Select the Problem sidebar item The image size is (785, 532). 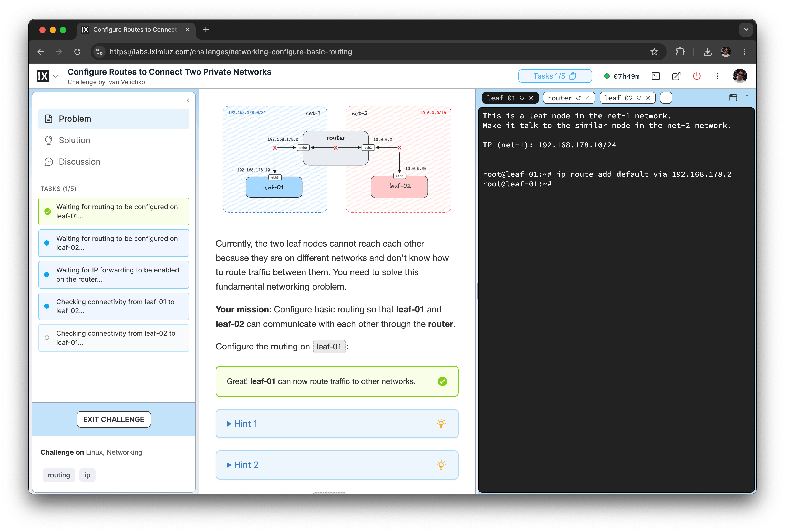tap(113, 119)
